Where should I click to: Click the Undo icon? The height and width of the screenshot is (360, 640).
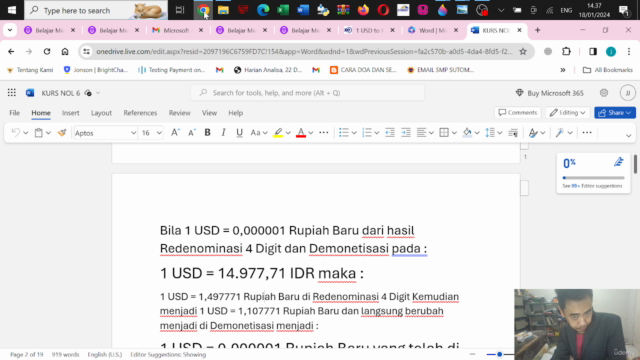[x=16, y=133]
